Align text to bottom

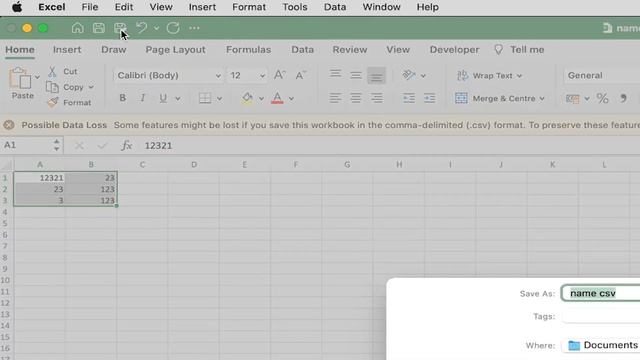point(376,75)
